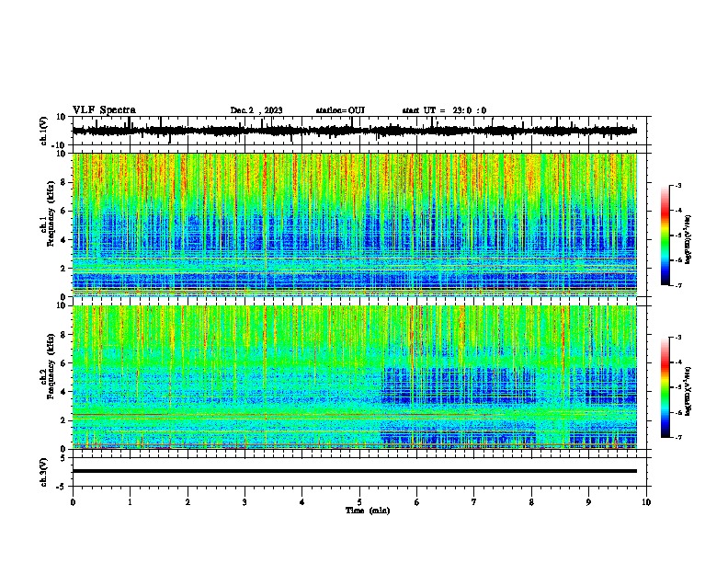Click time axis tick label "5"
This screenshot has width=728, height=563.
(359, 502)
